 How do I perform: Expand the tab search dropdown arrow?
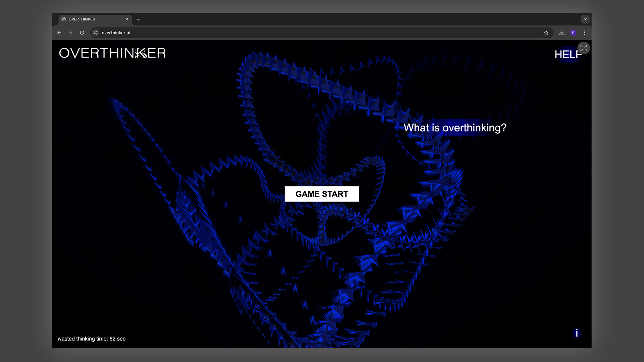[585, 19]
